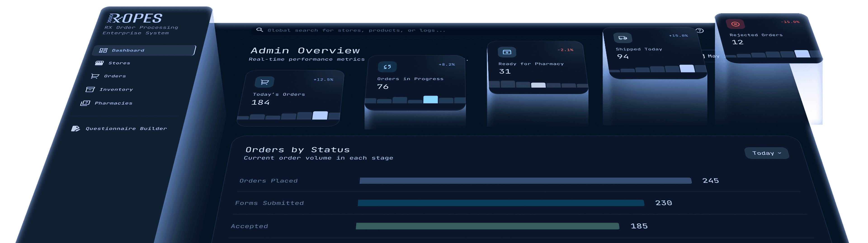Viewport: 868px width, 243px height.
Task: Click the ROPES logo in the sidebar
Action: pyautogui.click(x=135, y=18)
